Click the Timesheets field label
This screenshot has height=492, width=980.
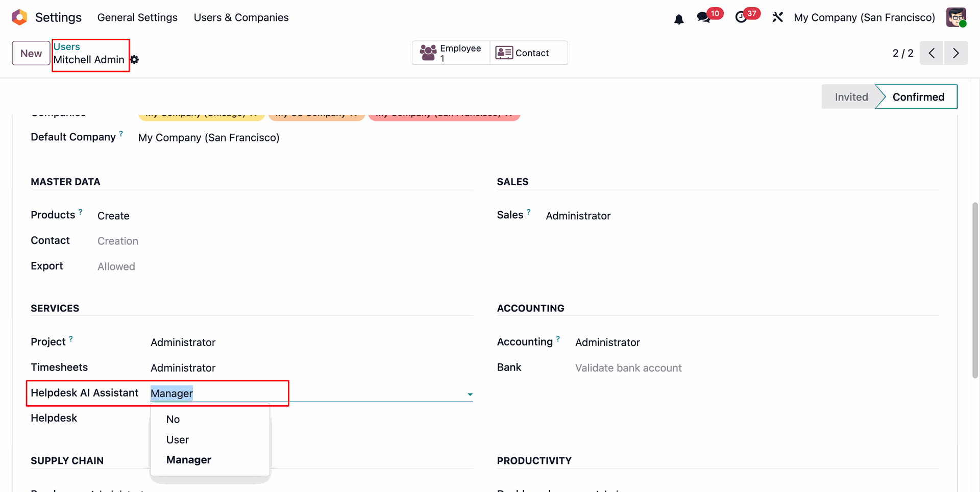59,367
